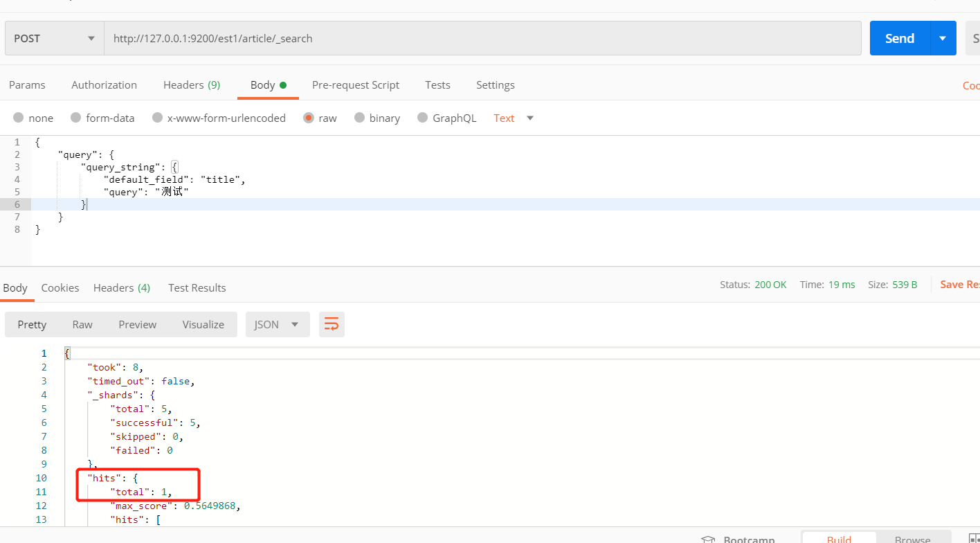Switch to Browse mode

[912, 539]
